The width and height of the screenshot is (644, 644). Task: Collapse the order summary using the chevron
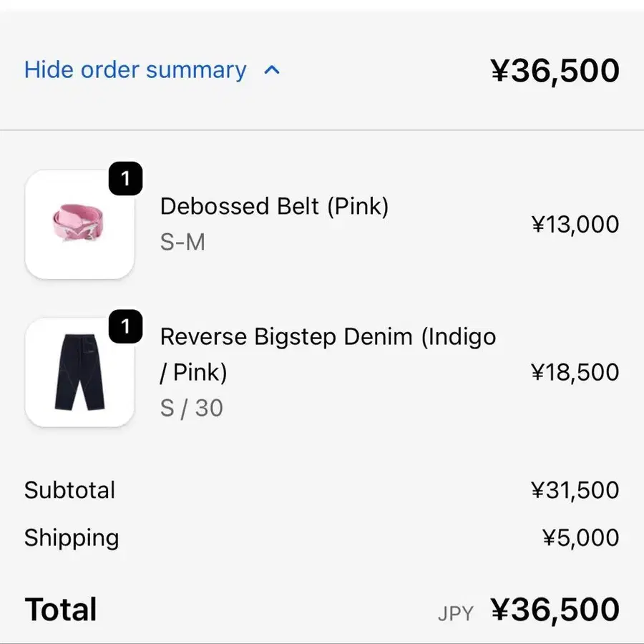tap(272, 70)
